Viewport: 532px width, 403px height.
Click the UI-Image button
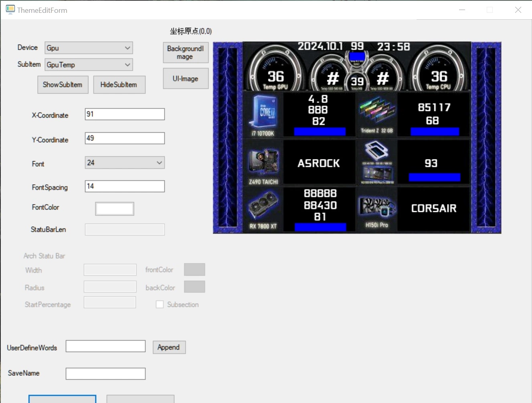click(185, 79)
